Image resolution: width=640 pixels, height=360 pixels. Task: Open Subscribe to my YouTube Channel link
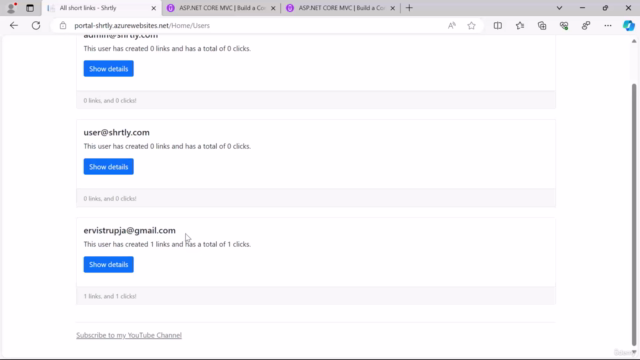(129, 335)
